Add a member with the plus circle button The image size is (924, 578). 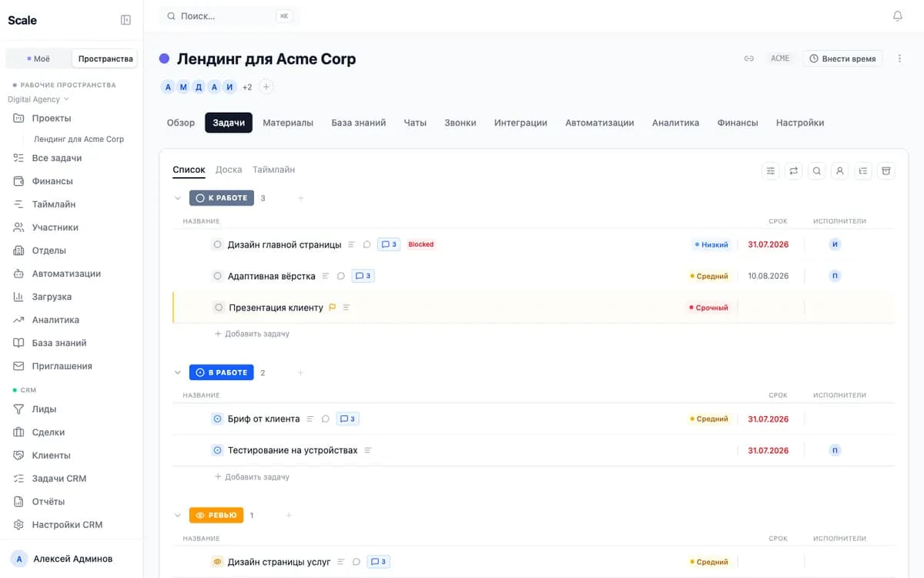point(266,87)
